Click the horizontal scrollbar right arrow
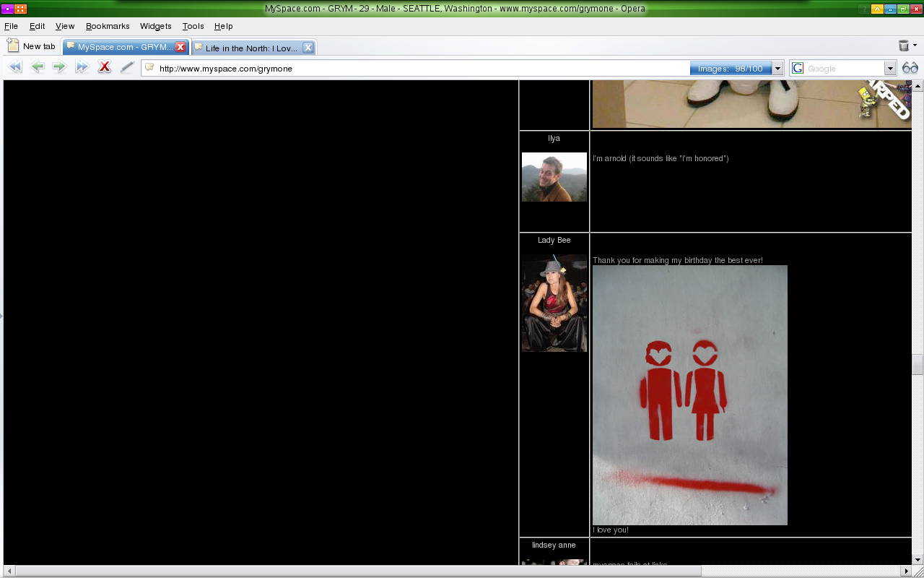Viewport: 924px width, 578px height. 906,571
